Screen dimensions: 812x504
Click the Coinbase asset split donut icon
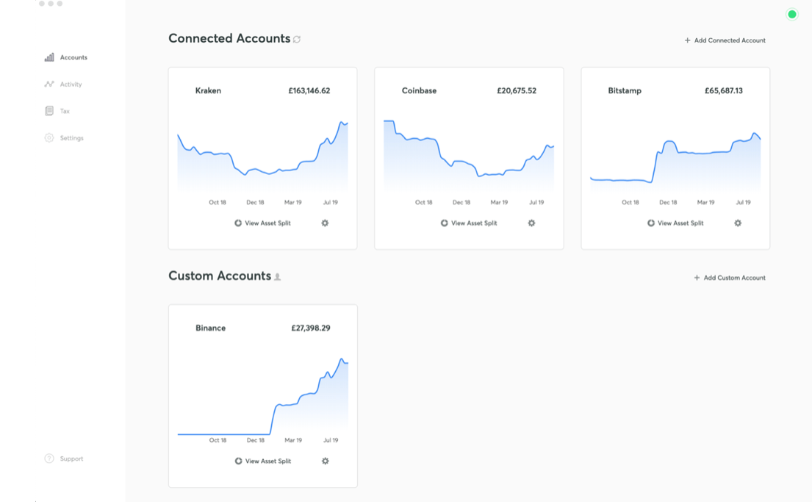click(x=445, y=223)
